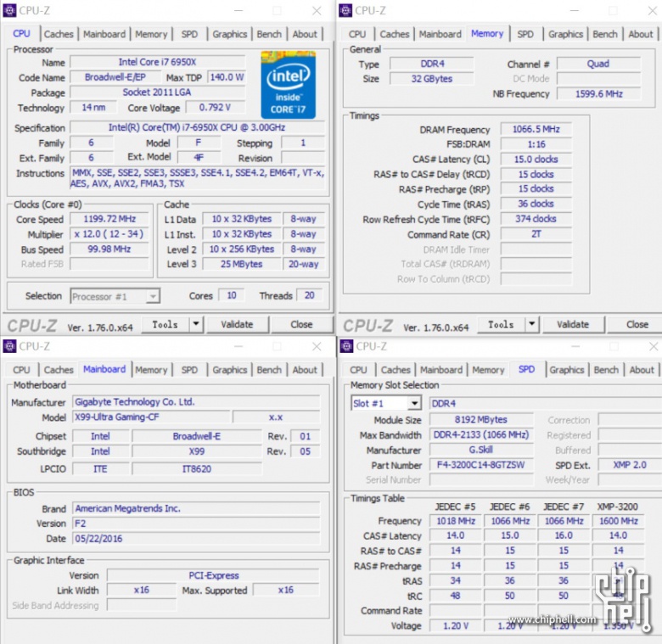Click Level 3 cache value 25 MBytes
The height and width of the screenshot is (644, 662).
[x=242, y=264]
